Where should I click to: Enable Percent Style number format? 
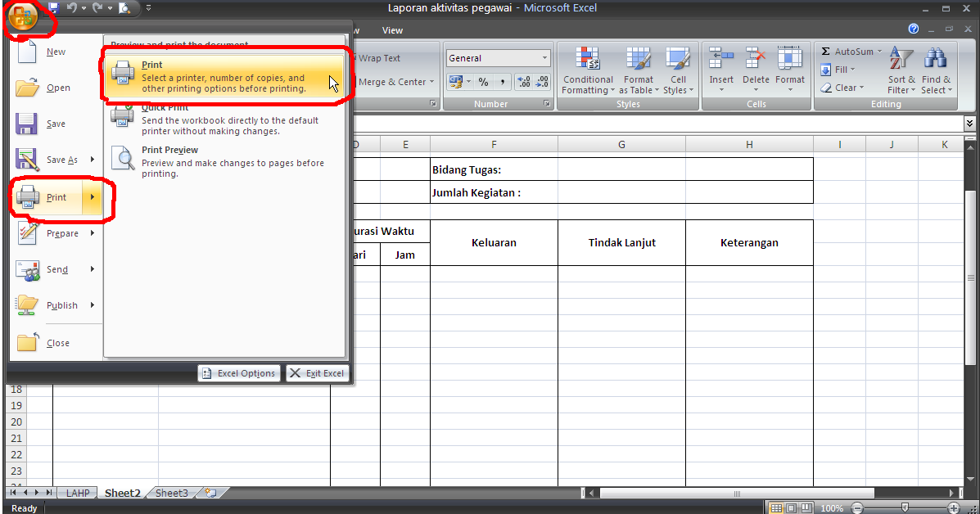[x=481, y=82]
